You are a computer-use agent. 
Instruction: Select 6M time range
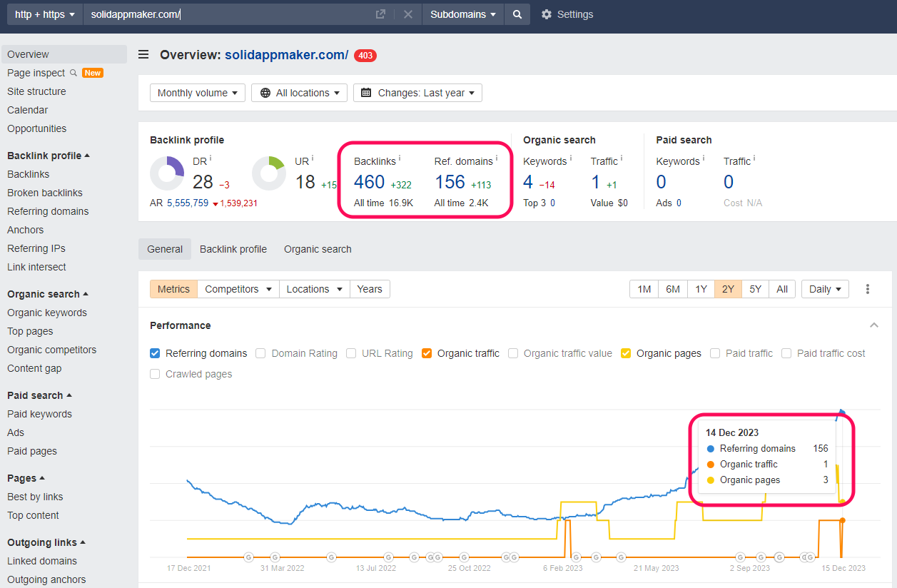(x=673, y=289)
